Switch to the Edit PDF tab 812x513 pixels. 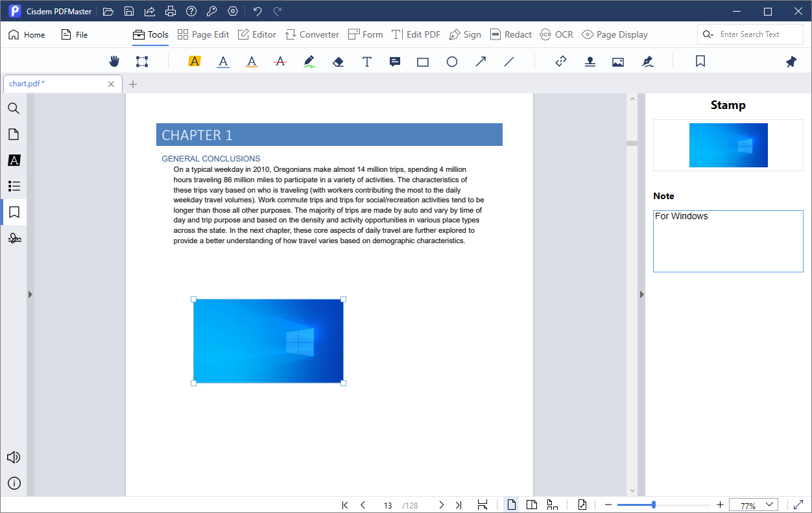pos(416,35)
